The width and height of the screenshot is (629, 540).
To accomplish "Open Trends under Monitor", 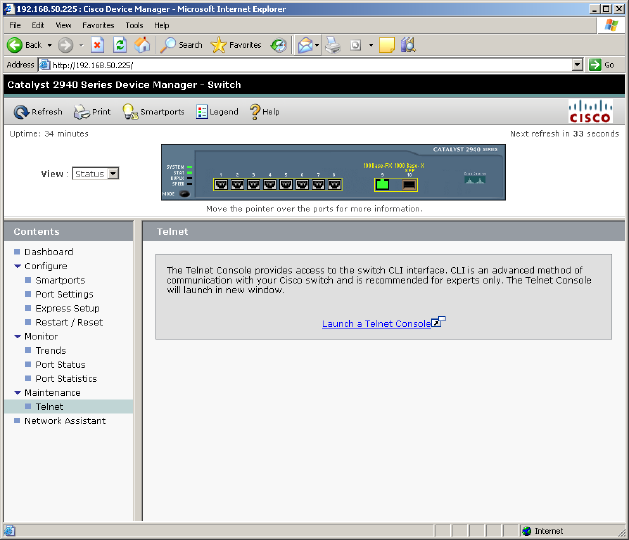I will pos(51,351).
